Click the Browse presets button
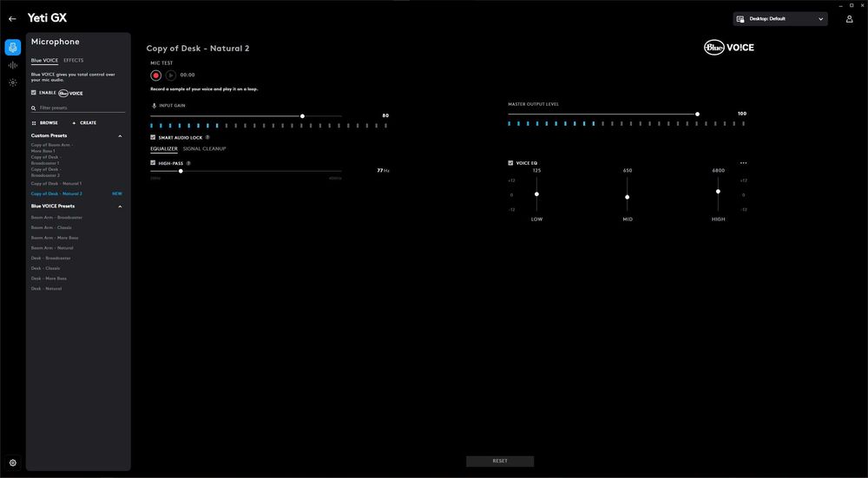 45,123
